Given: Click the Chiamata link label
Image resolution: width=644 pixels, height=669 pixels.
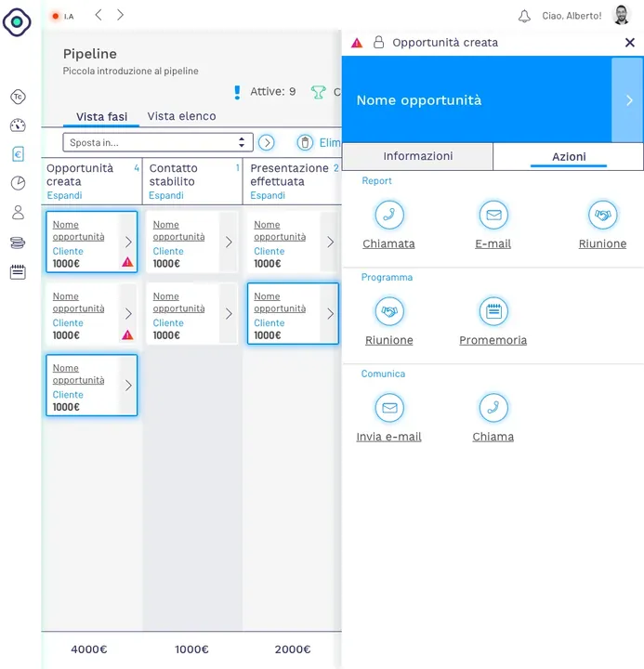Looking at the screenshot, I should 388,243.
